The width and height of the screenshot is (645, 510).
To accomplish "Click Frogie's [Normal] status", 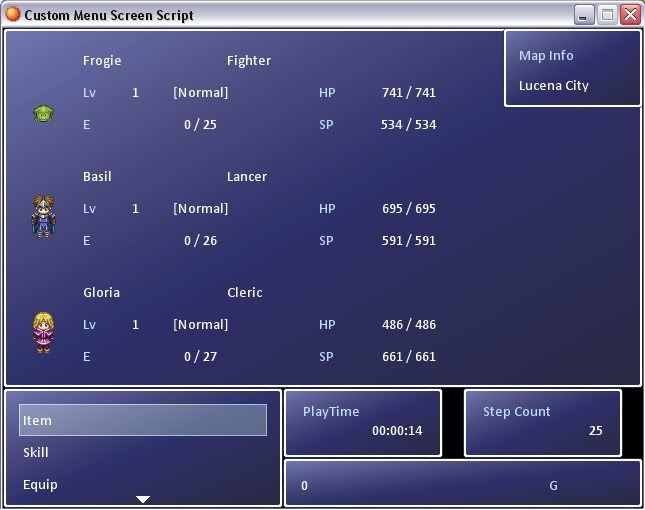I will click(x=200, y=93).
